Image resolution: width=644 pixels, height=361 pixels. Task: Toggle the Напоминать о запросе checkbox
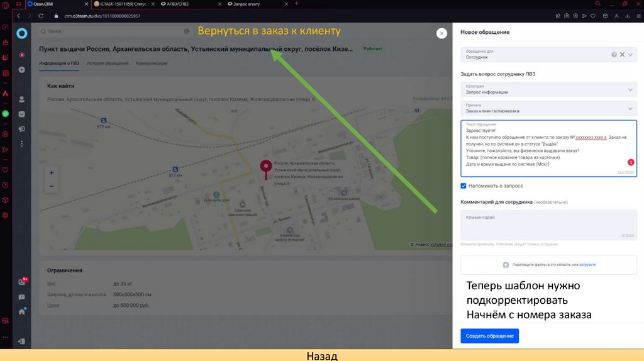464,186
